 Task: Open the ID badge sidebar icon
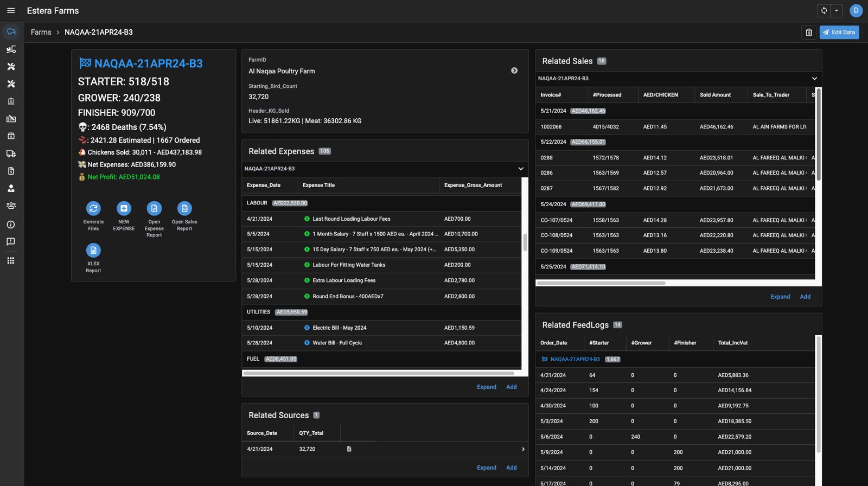point(11,101)
